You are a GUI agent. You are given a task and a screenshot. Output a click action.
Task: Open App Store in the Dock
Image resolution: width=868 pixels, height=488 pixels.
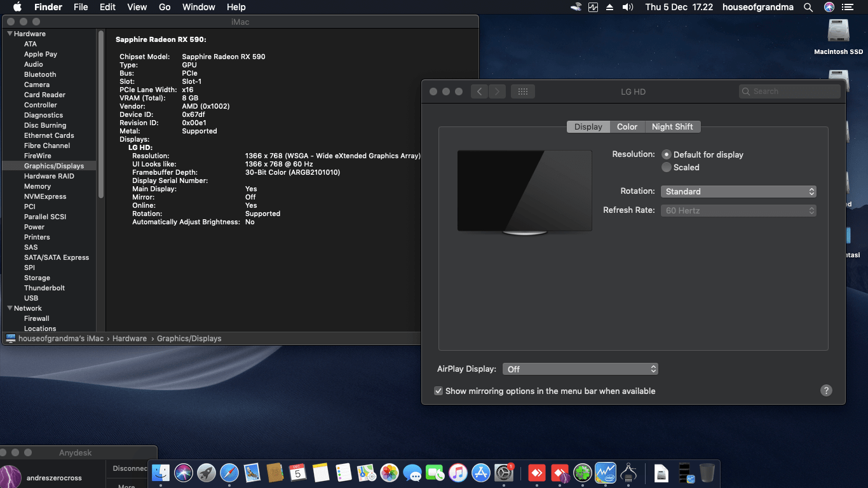coord(481,473)
